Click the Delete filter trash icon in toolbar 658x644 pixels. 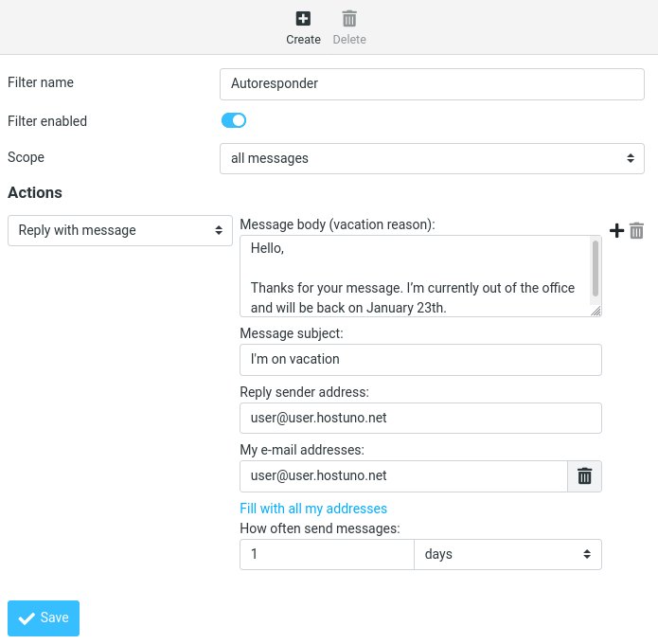point(349,19)
